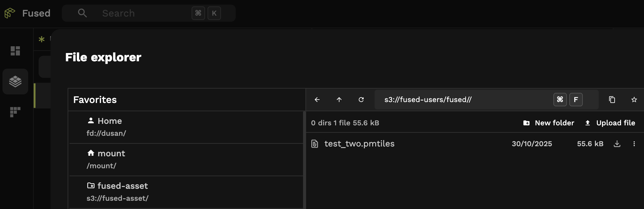Click the bottom blocks icon in sidebar
Viewport: 644px width, 209px height.
point(15,112)
